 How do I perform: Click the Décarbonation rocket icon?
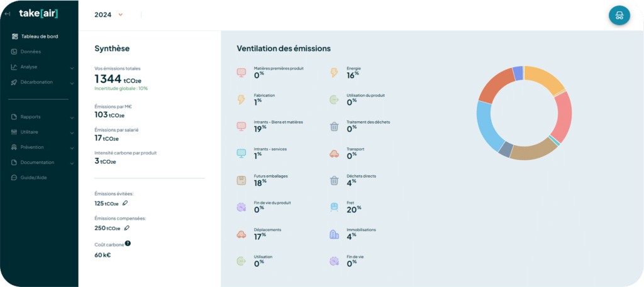[x=14, y=82]
